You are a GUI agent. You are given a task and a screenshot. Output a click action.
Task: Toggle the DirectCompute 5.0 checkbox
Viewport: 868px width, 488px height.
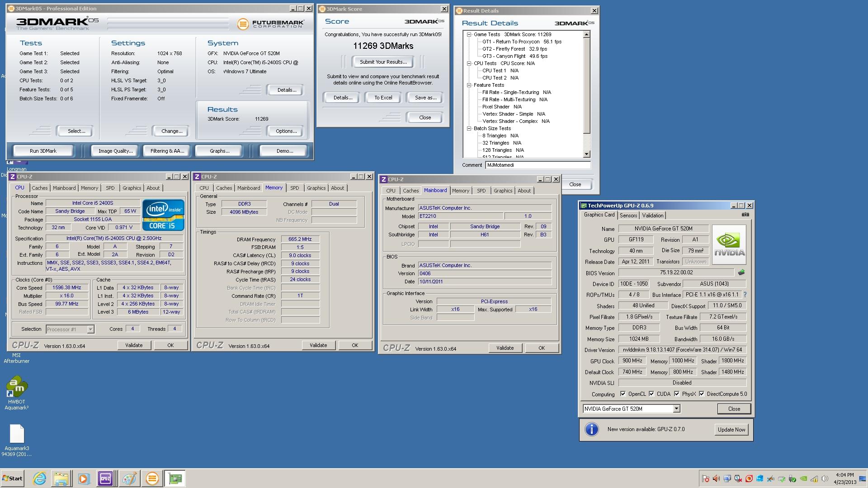pos(702,394)
